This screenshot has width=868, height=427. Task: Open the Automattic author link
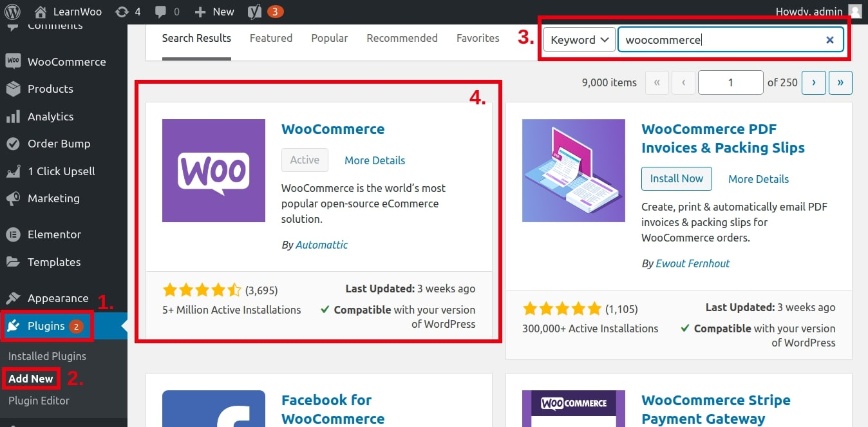(x=321, y=245)
